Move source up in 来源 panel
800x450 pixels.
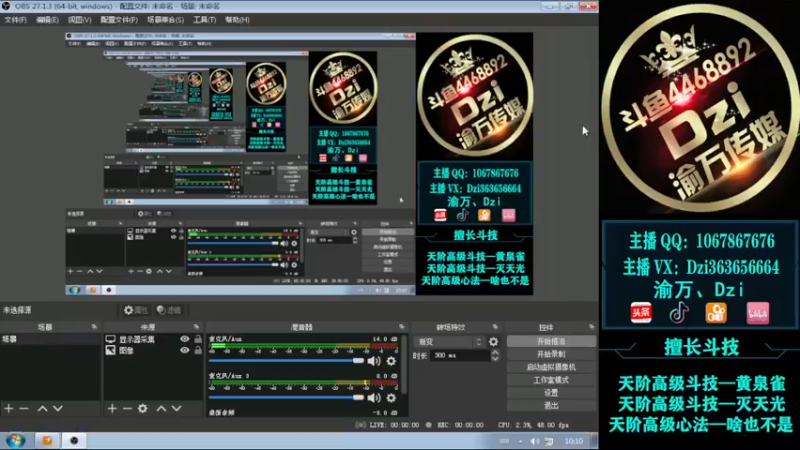(x=161, y=408)
